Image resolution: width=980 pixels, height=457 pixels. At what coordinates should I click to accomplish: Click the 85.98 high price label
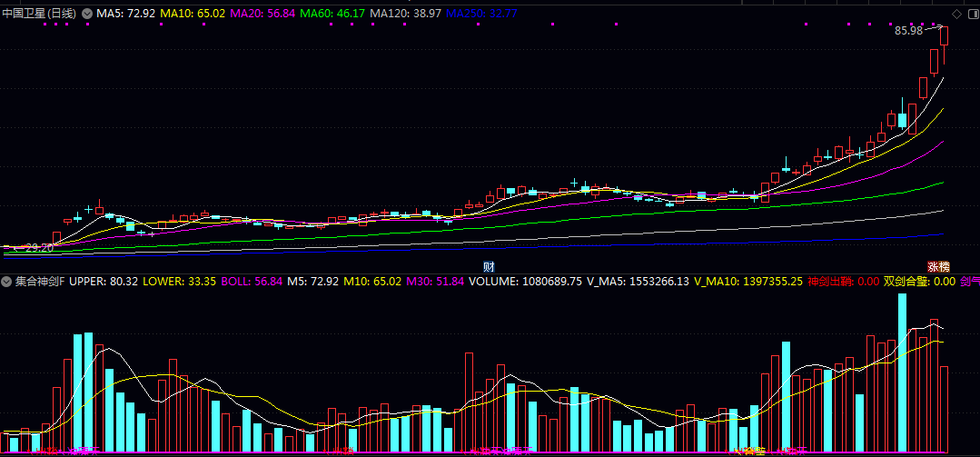(x=908, y=30)
